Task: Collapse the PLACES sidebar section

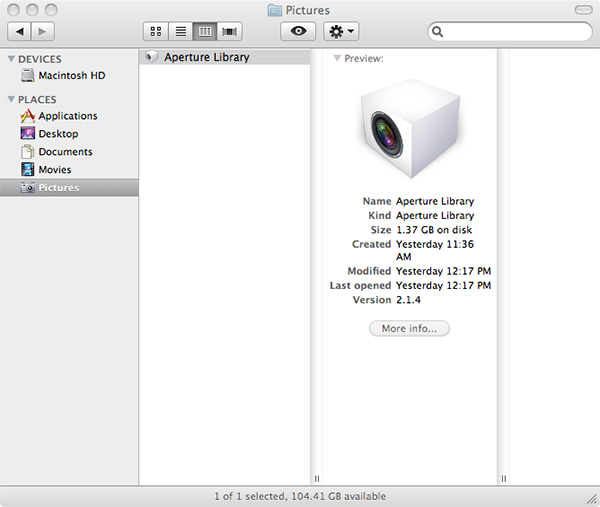Action: pyautogui.click(x=11, y=99)
